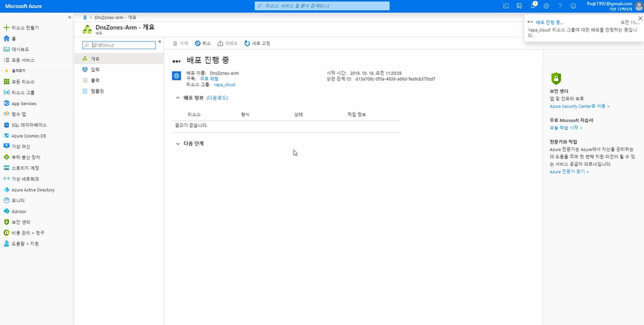Open Azure Active Directory in sidebar

pos(29,190)
